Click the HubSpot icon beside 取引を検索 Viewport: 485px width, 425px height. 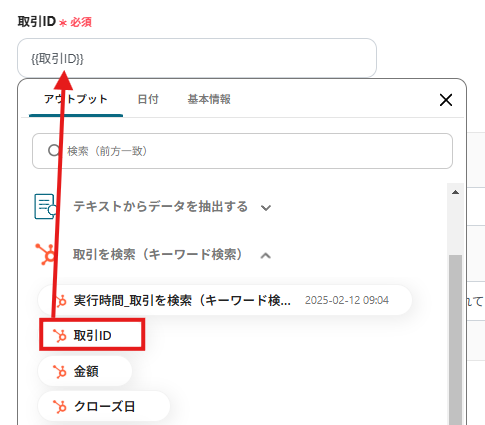tap(45, 254)
